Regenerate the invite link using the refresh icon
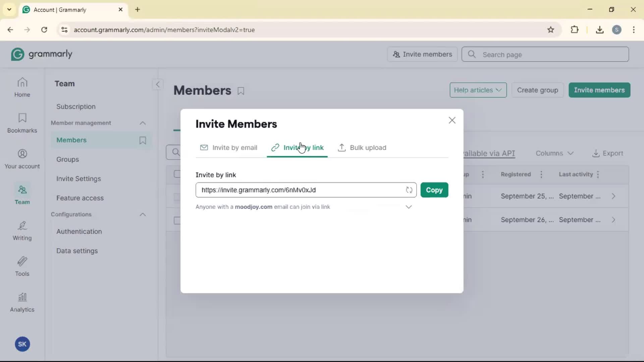 (409, 190)
